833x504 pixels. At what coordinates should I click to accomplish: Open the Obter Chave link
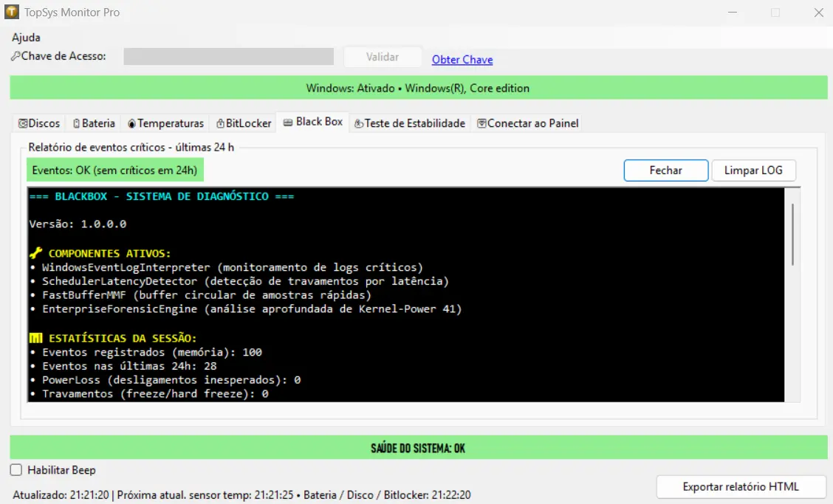point(462,60)
